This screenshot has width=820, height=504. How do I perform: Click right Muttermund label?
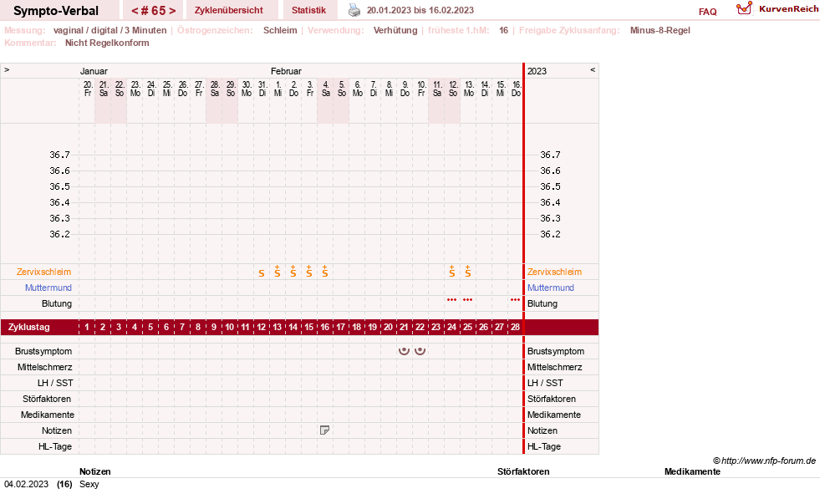(x=551, y=288)
